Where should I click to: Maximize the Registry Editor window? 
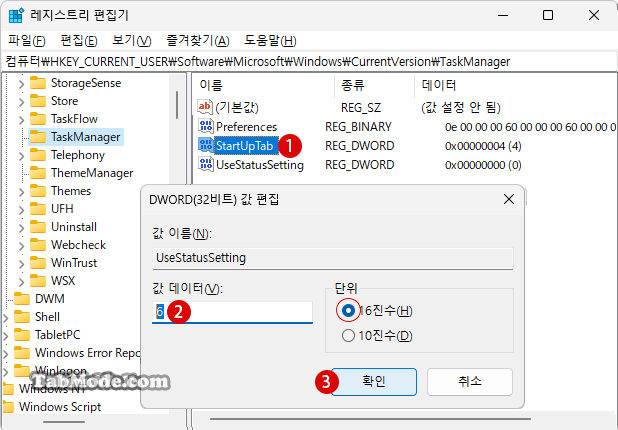coord(548,15)
